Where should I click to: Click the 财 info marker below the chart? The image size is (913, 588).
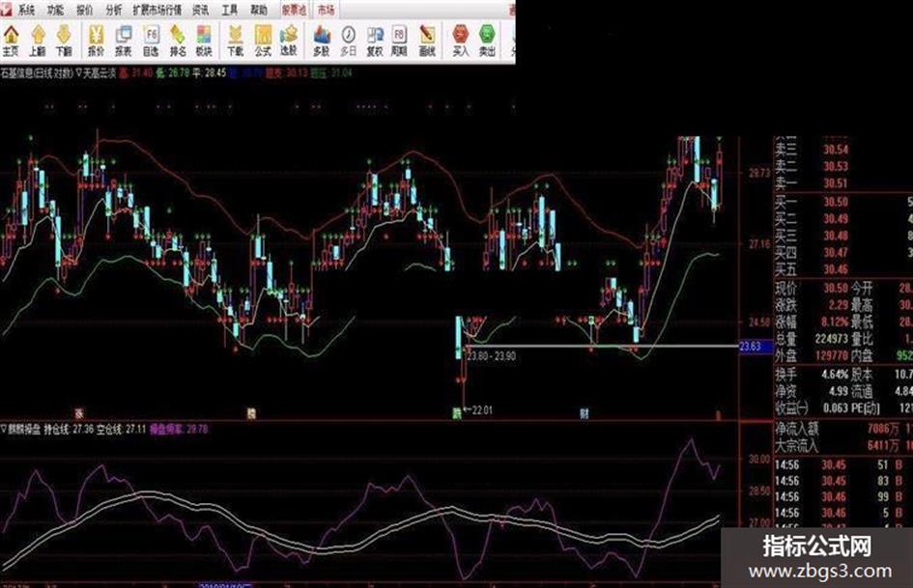[584, 413]
